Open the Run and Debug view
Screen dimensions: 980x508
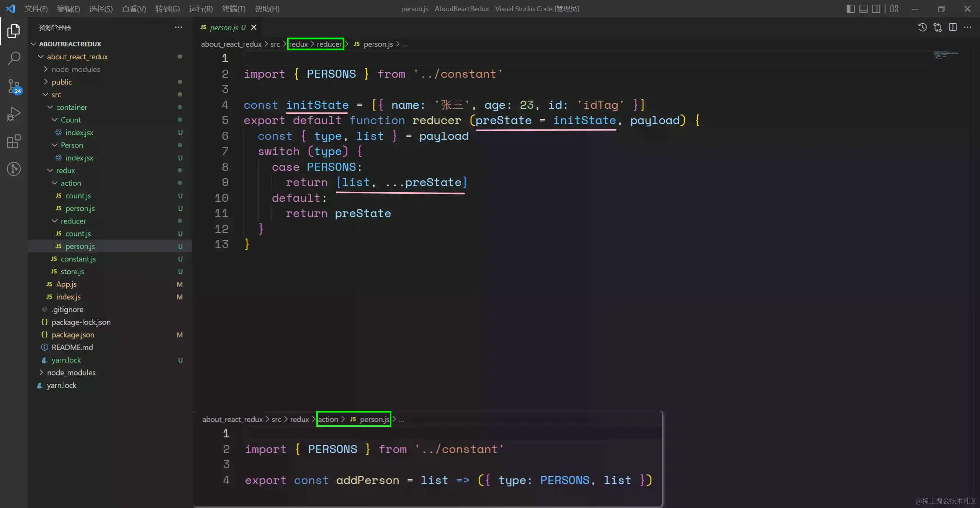[x=14, y=114]
